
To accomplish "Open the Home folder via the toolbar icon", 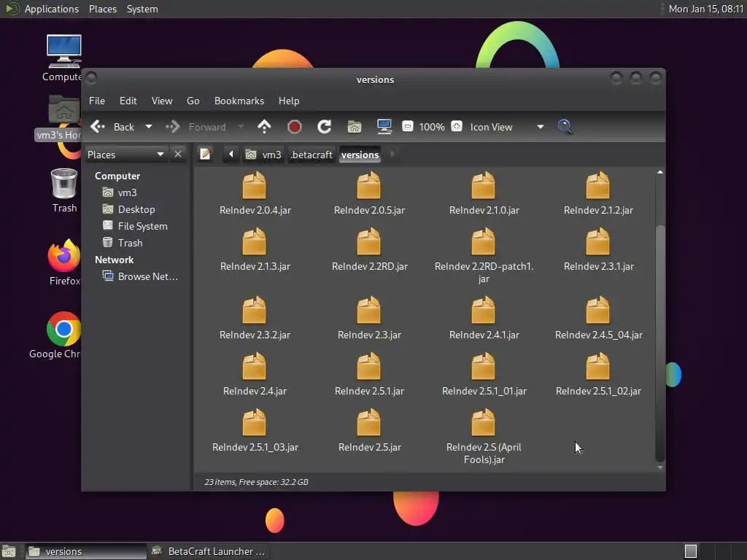I will 355,127.
